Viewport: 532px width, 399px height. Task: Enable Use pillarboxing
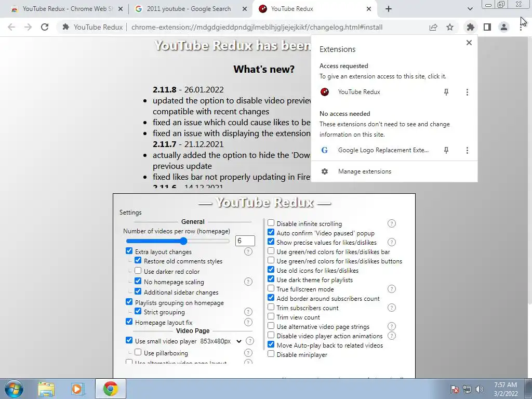pyautogui.click(x=138, y=352)
